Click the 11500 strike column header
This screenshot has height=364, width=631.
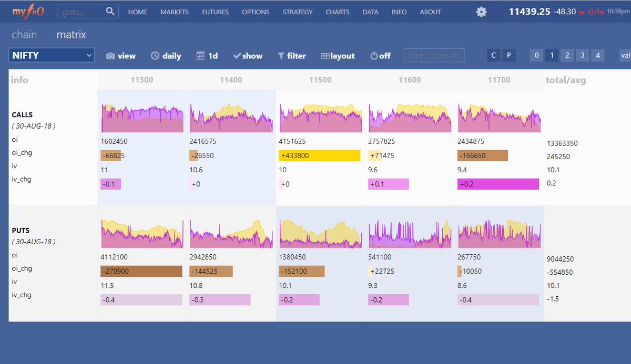point(320,80)
